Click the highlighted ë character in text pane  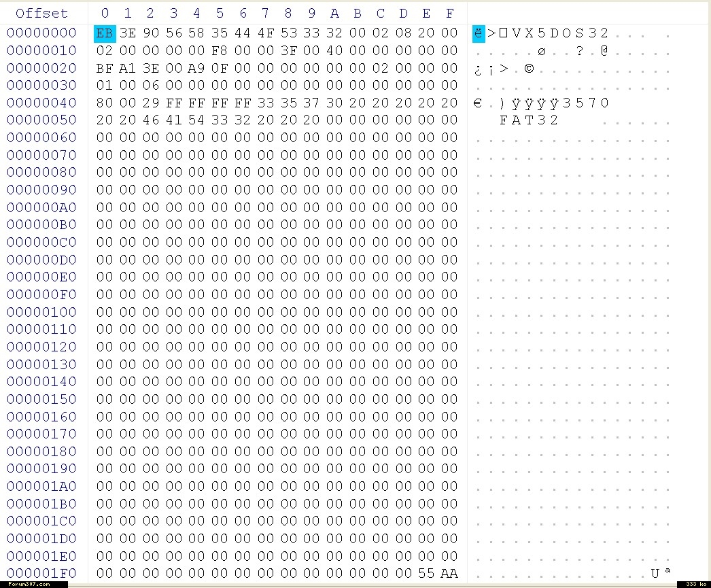tap(479, 33)
